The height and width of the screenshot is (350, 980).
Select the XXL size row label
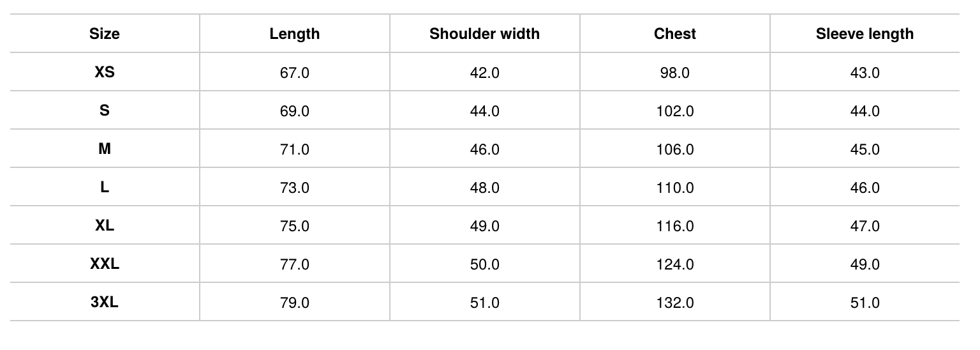[x=105, y=264]
